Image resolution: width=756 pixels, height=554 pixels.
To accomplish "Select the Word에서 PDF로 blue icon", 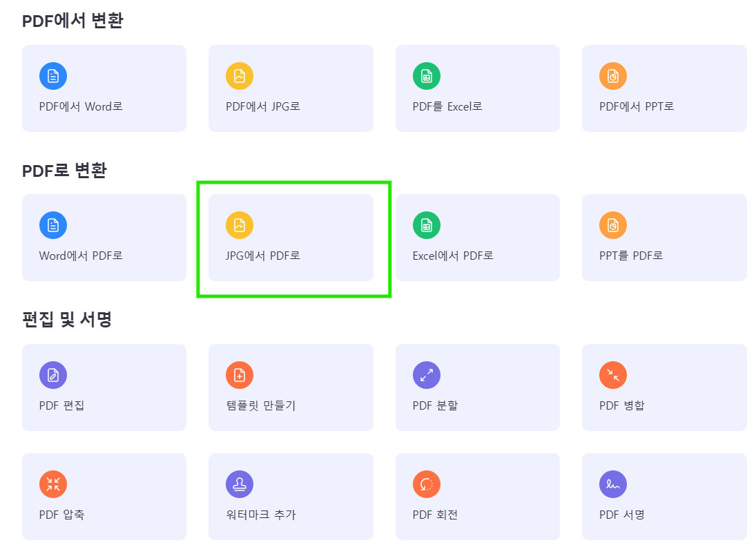I will click(53, 225).
